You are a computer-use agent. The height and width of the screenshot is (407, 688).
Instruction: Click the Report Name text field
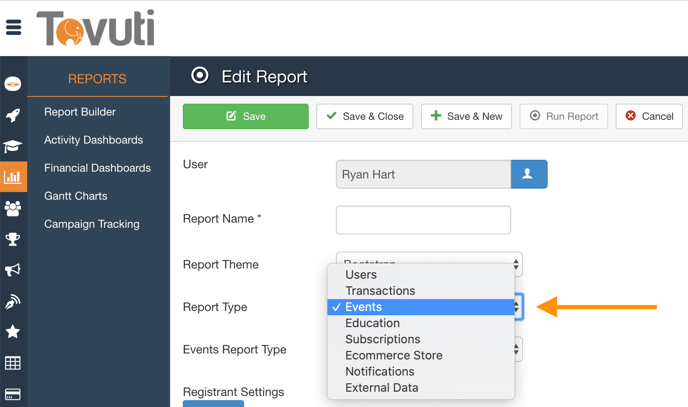[423, 219]
